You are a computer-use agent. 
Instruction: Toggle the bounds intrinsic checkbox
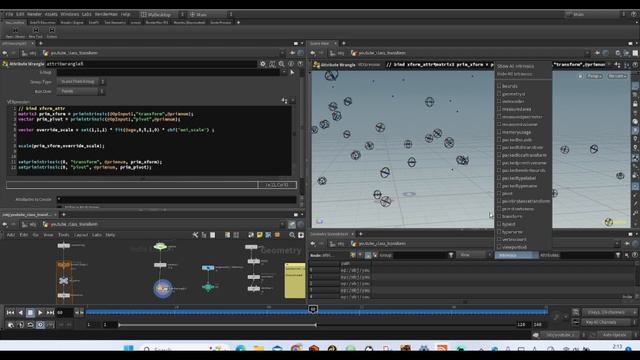pos(499,86)
